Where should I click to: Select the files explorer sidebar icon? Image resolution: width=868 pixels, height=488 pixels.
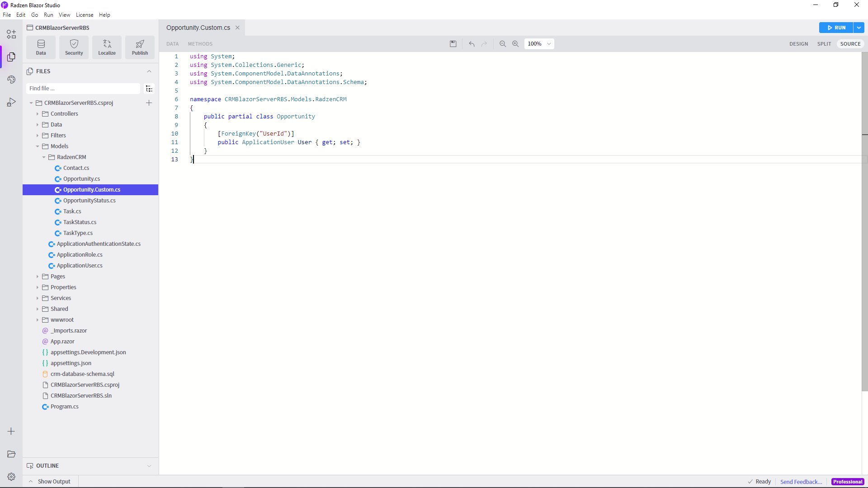11,57
